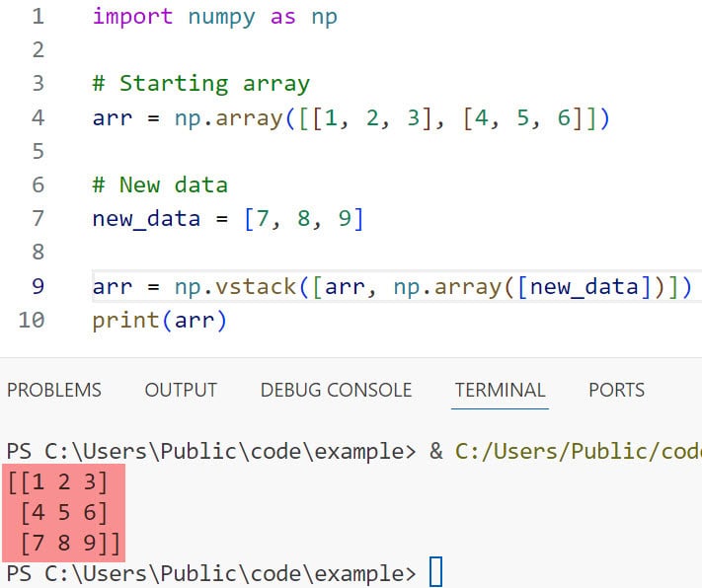The width and height of the screenshot is (702, 588).
Task: Switch to the PROBLEMS panel tab
Action: pyautogui.click(x=54, y=390)
